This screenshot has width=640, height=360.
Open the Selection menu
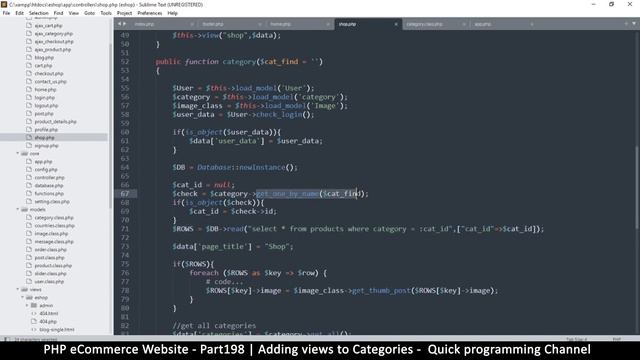pyautogui.click(x=38, y=13)
